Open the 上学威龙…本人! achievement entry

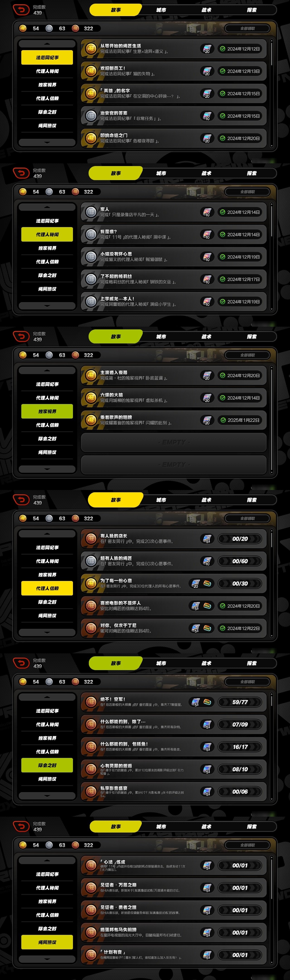tap(174, 301)
